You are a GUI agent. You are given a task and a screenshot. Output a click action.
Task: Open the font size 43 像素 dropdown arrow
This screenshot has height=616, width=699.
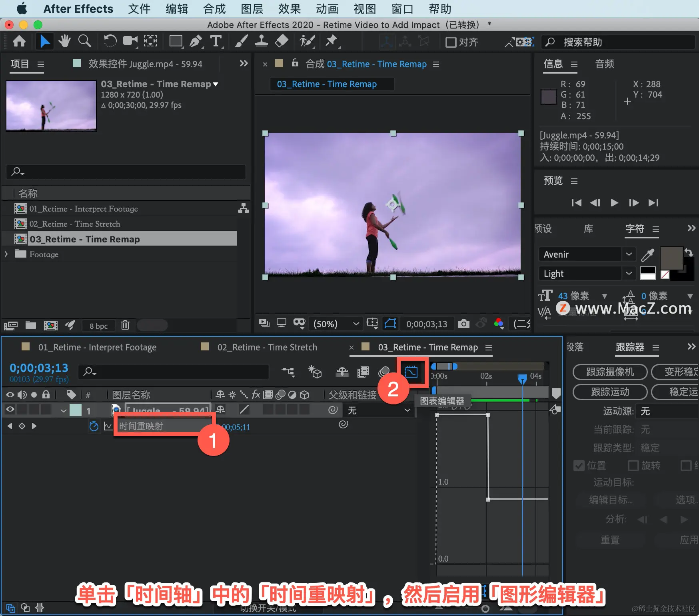pyautogui.click(x=605, y=296)
